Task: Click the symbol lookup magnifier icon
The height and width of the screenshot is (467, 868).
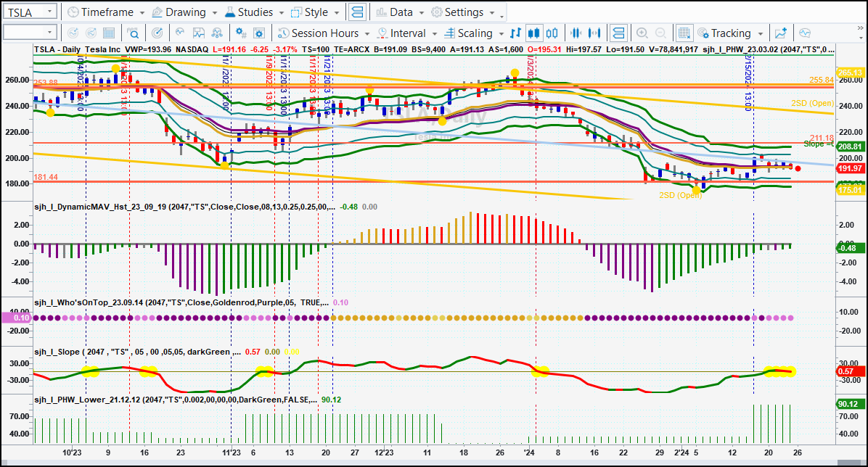Action: click(133, 33)
